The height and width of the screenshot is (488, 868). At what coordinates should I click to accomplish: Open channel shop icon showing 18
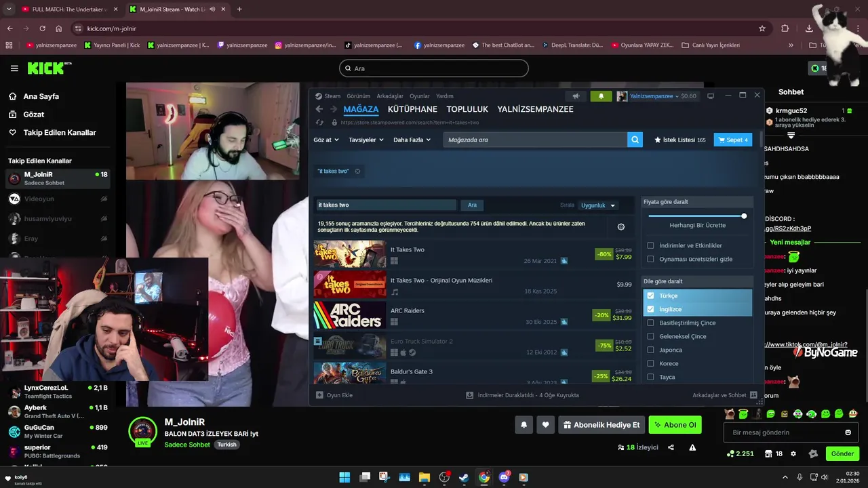[773, 453]
